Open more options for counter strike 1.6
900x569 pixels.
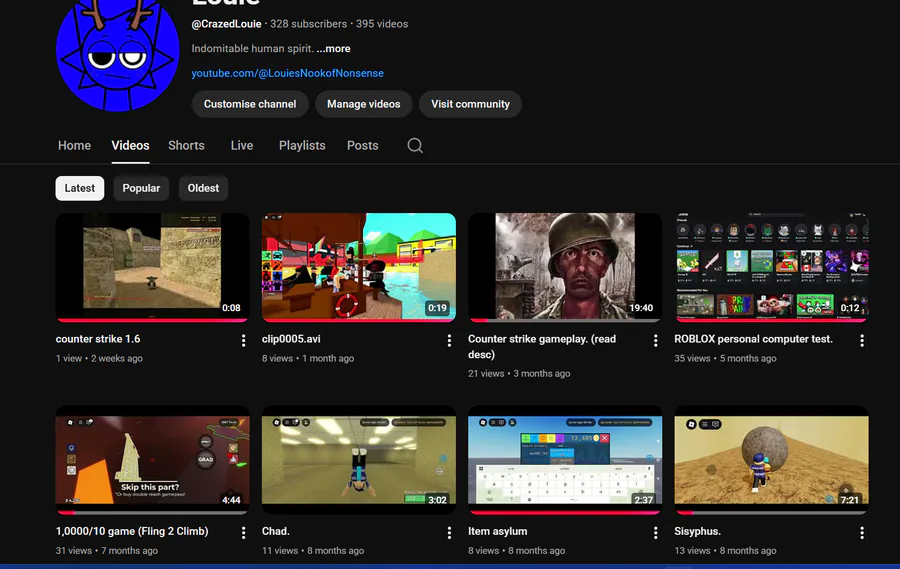coord(243,341)
